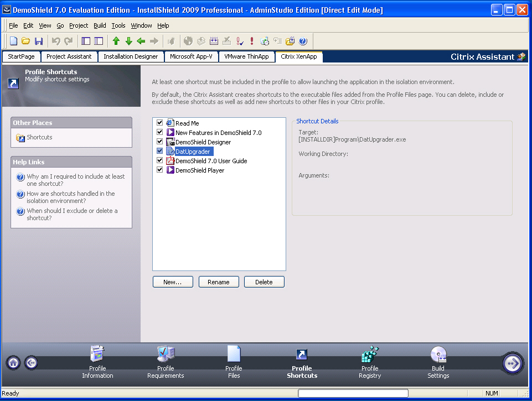Click the green up arrow toolbar icon

pos(116,41)
